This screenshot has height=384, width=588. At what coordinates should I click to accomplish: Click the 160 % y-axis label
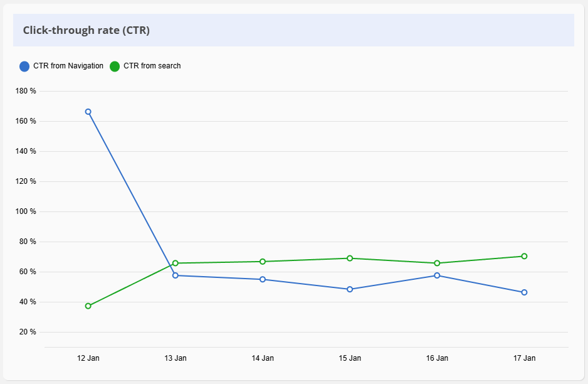point(26,121)
